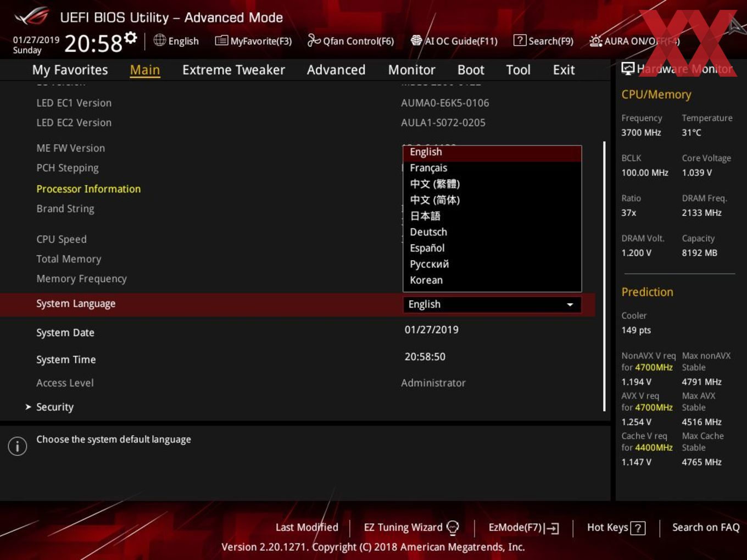This screenshot has height=560, width=747.
Task: Click the AURA light bulb icon
Action: click(x=595, y=41)
